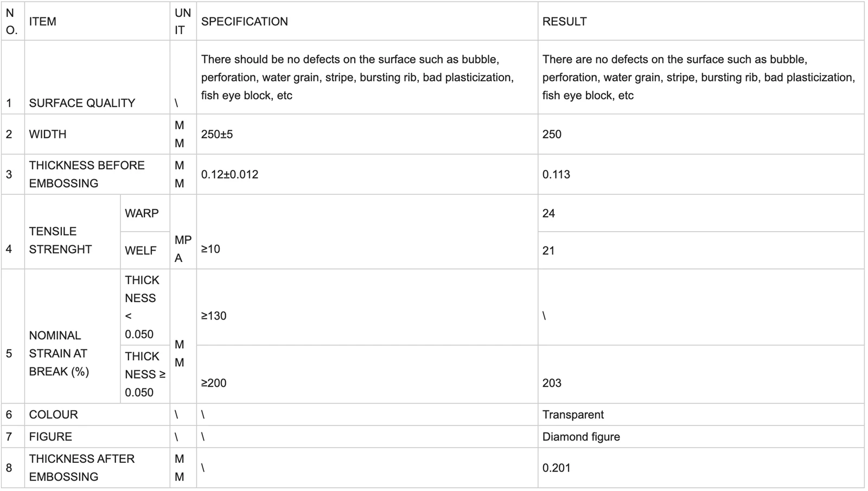Select the ≥130 specification cell

pyautogui.click(x=367, y=307)
